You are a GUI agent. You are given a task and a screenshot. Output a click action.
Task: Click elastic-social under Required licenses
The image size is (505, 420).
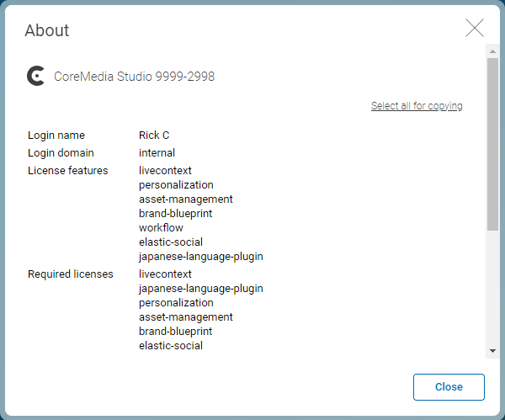171,346
